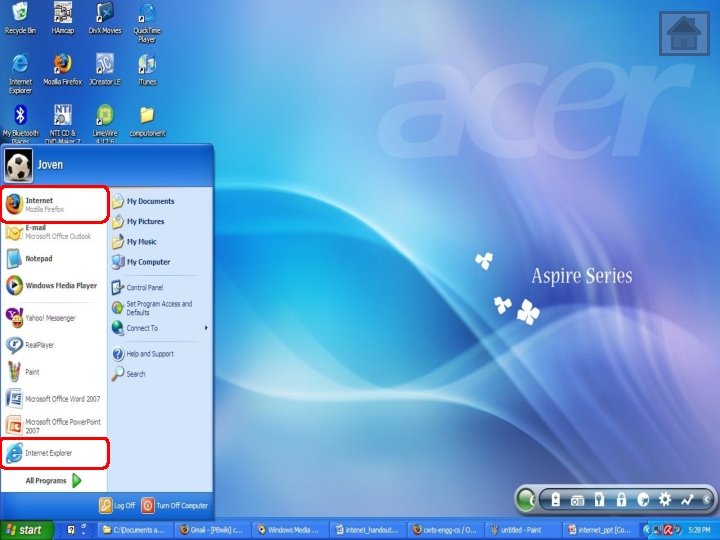Image resolution: width=720 pixels, height=540 pixels.
Task: Open the LimeWire desktop shortcut
Action: (x=105, y=123)
